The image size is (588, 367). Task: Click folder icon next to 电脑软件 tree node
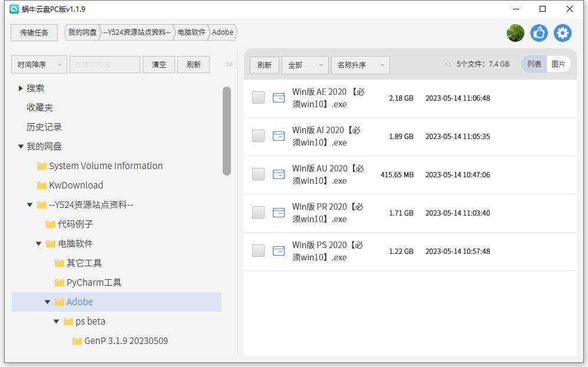pyautogui.click(x=51, y=244)
